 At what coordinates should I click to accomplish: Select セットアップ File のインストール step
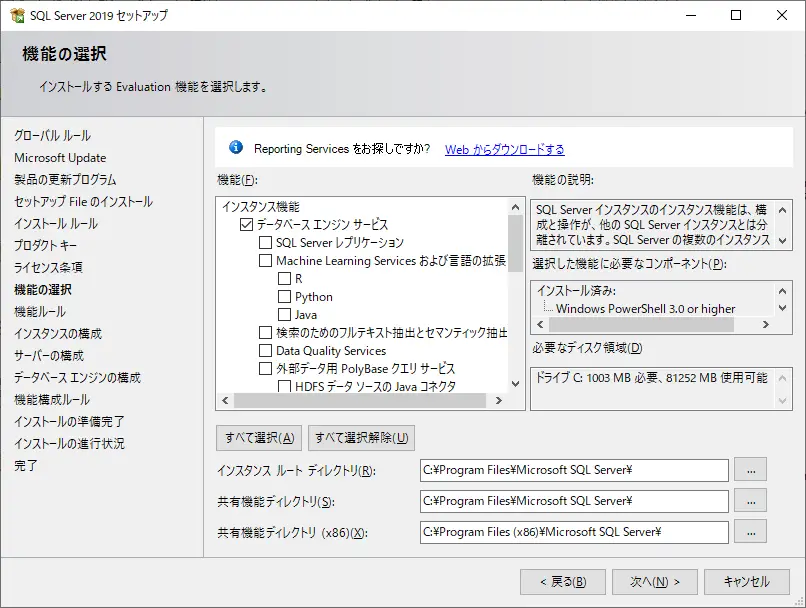[x=83, y=201]
